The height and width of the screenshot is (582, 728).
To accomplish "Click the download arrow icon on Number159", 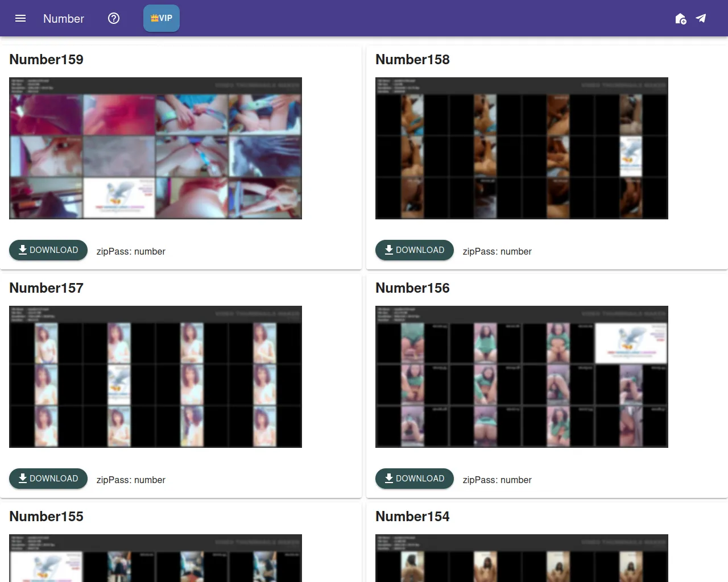I will point(23,250).
